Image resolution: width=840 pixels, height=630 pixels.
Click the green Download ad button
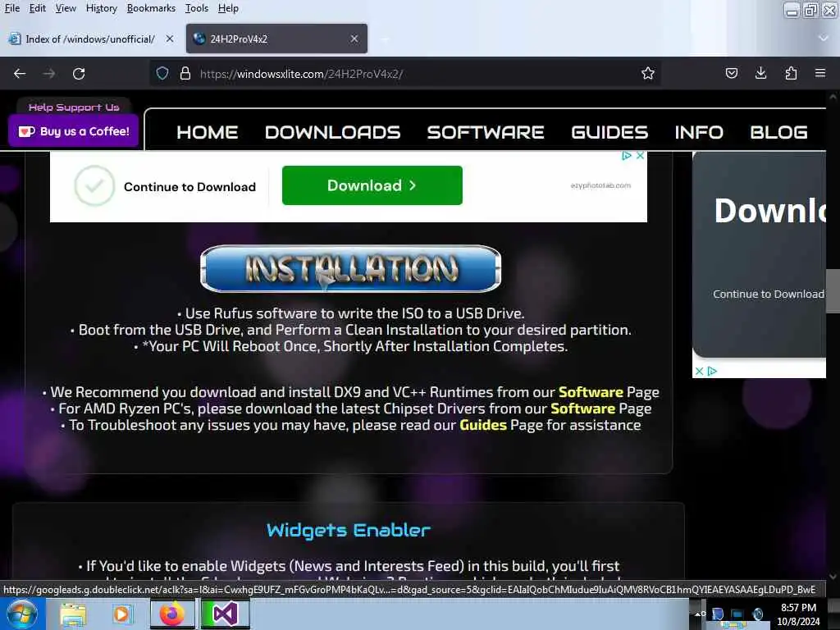coord(372,185)
